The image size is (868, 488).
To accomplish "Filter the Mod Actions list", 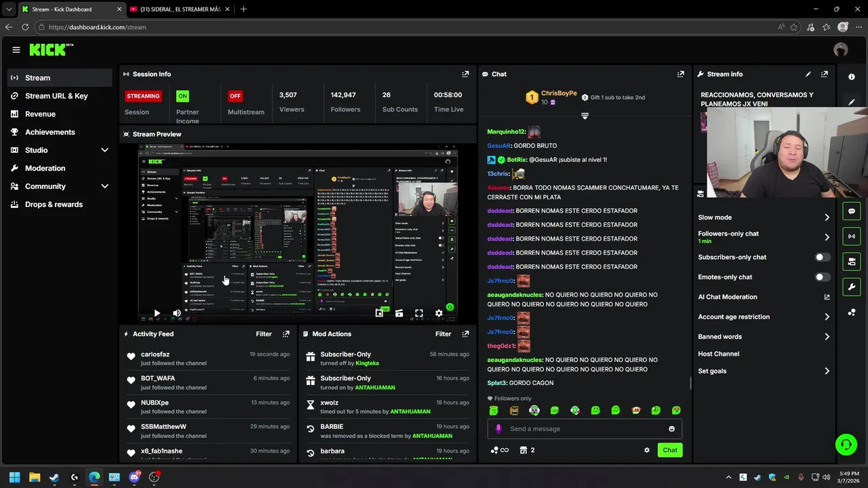I will click(443, 333).
